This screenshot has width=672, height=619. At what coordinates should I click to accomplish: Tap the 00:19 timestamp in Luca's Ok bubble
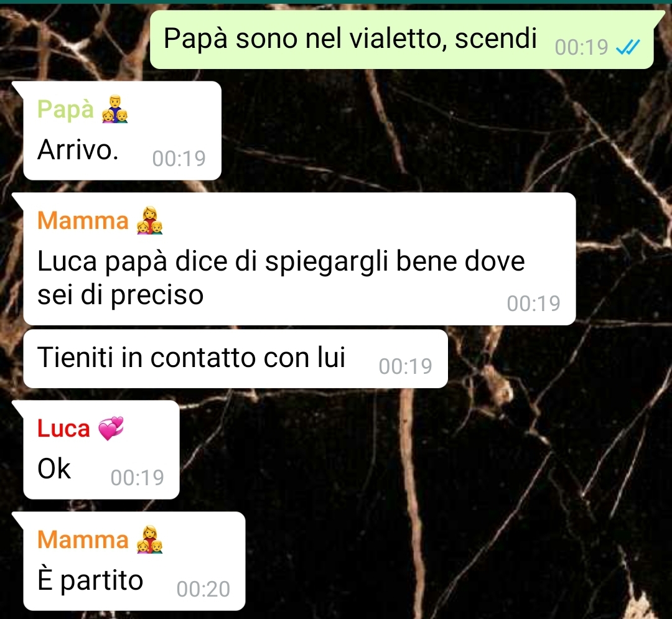[x=137, y=478]
